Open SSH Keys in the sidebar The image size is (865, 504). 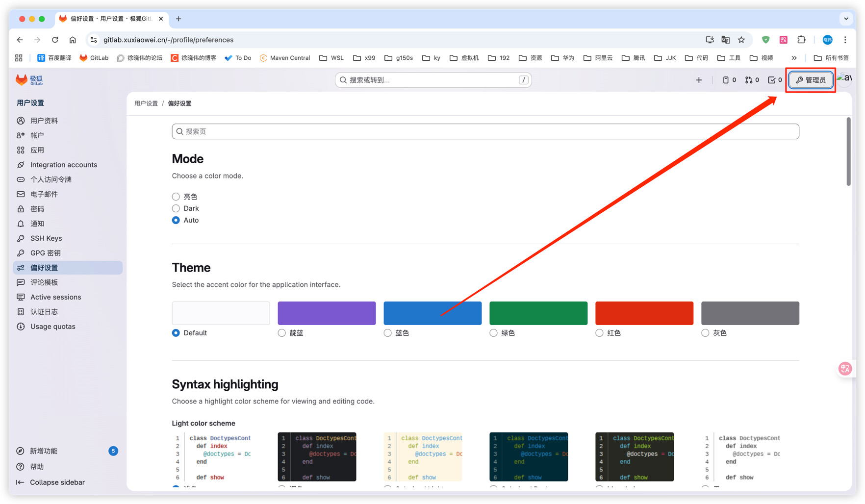(46, 238)
